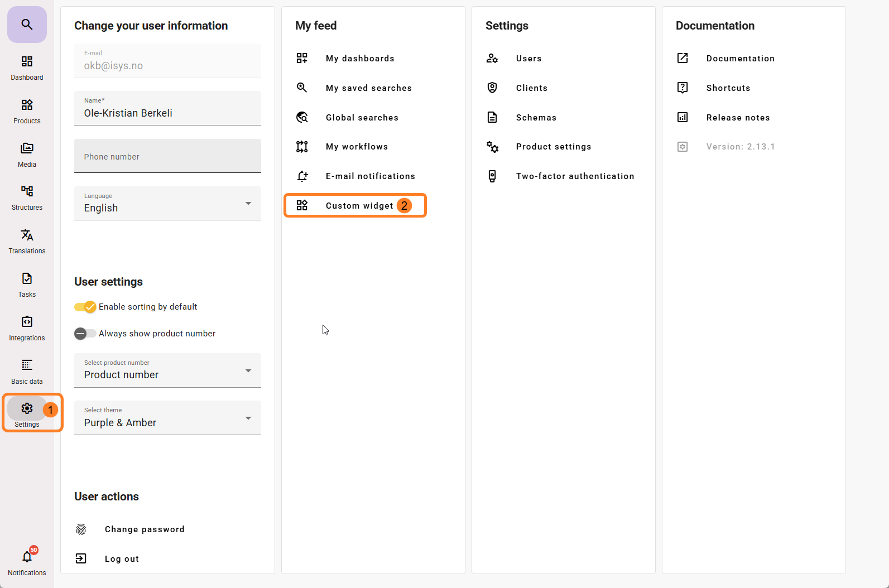Disable the Enable sorting by default toggle

(85, 307)
